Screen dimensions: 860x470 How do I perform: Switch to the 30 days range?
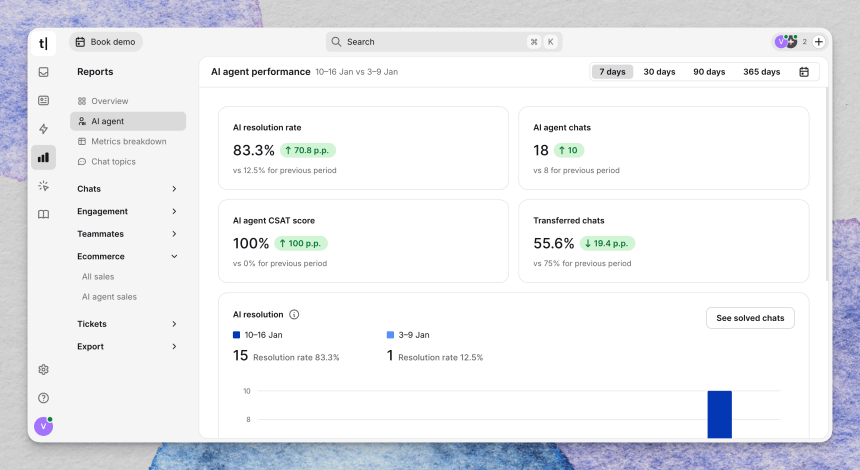click(x=659, y=72)
